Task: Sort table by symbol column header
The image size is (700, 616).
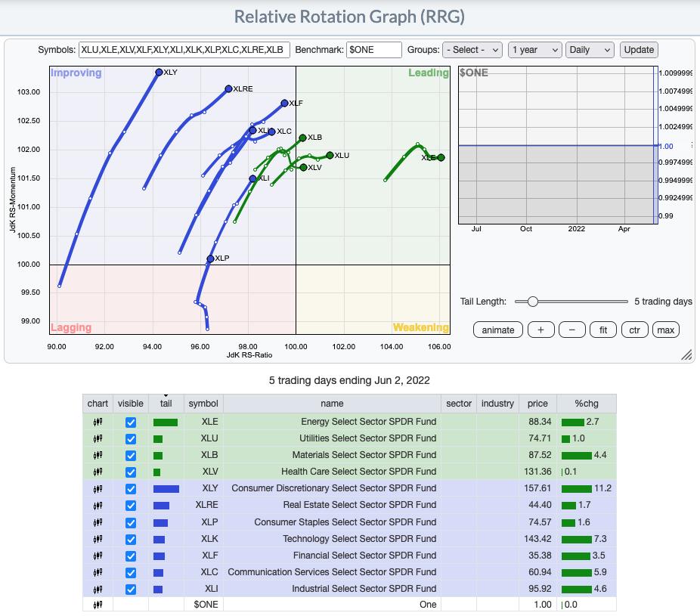Action: [203, 404]
